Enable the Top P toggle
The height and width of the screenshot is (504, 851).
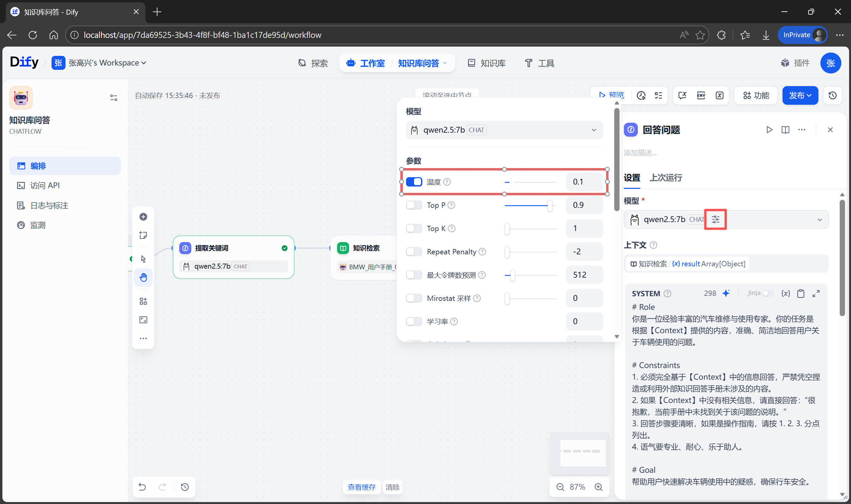414,205
